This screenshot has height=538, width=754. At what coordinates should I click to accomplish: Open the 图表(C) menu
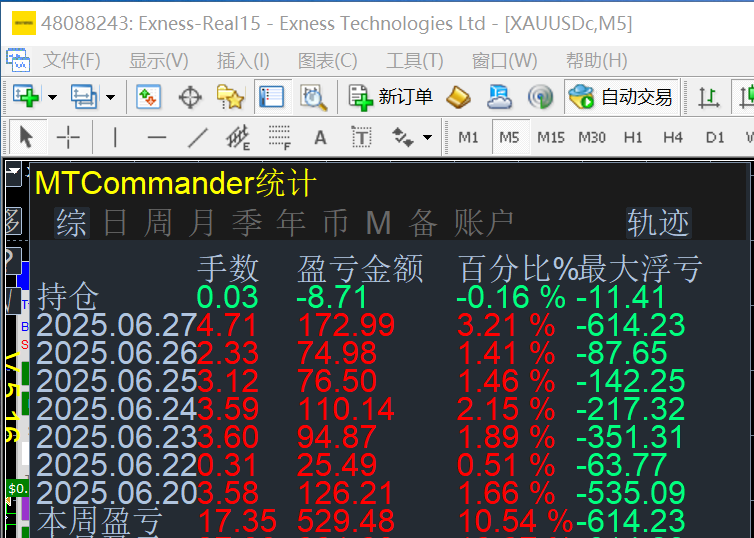[327, 61]
